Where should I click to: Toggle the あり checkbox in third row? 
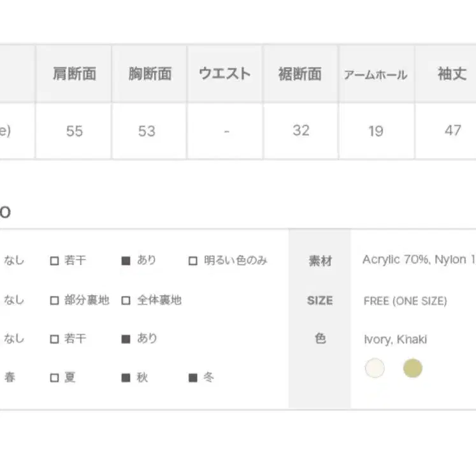click(x=126, y=339)
